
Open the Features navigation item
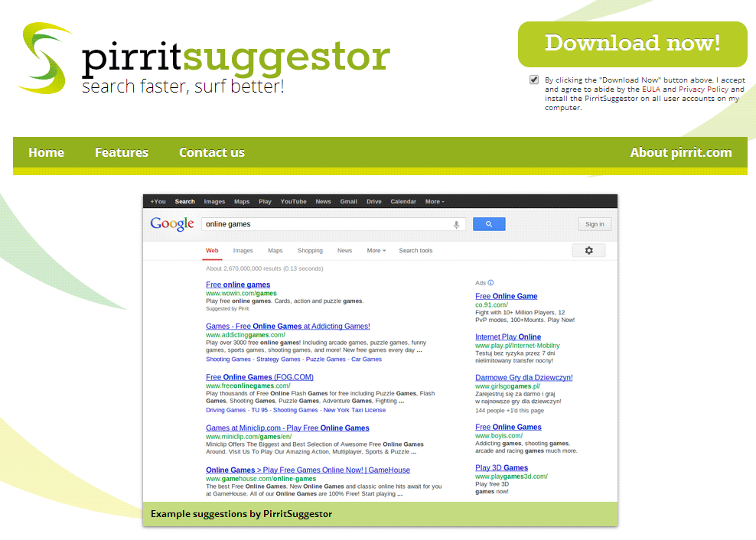pos(122,152)
